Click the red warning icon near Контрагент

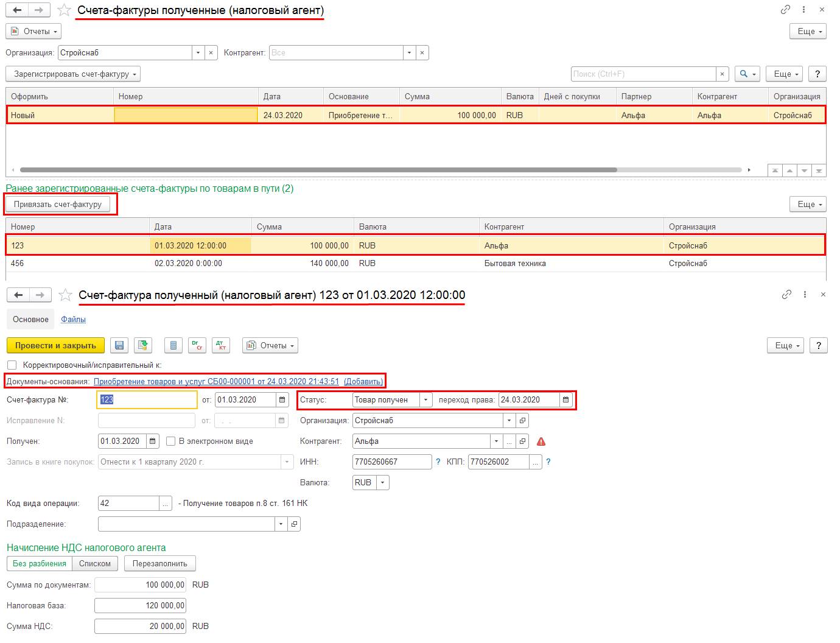click(x=541, y=441)
